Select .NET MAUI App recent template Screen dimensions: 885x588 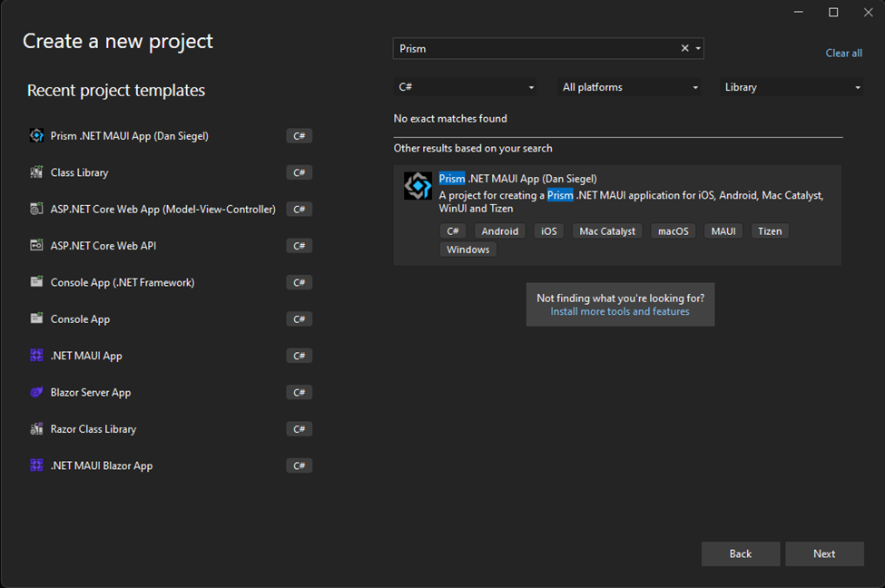171,356
